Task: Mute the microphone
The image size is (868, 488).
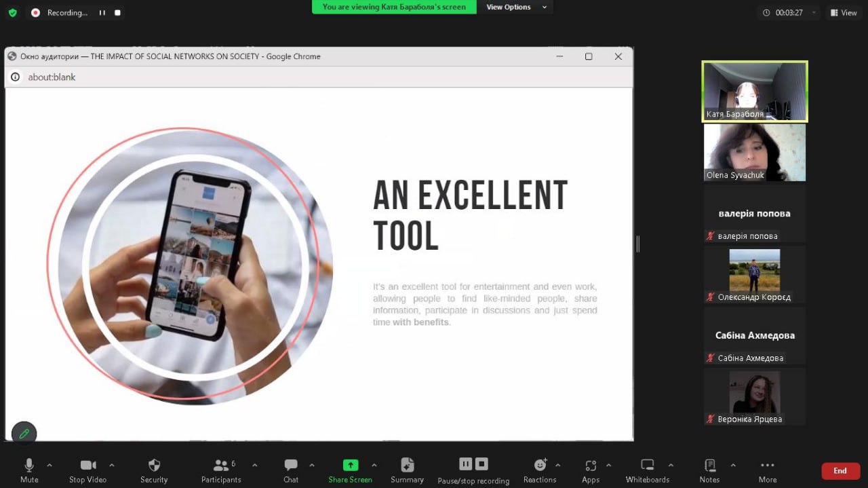Action: tap(29, 466)
